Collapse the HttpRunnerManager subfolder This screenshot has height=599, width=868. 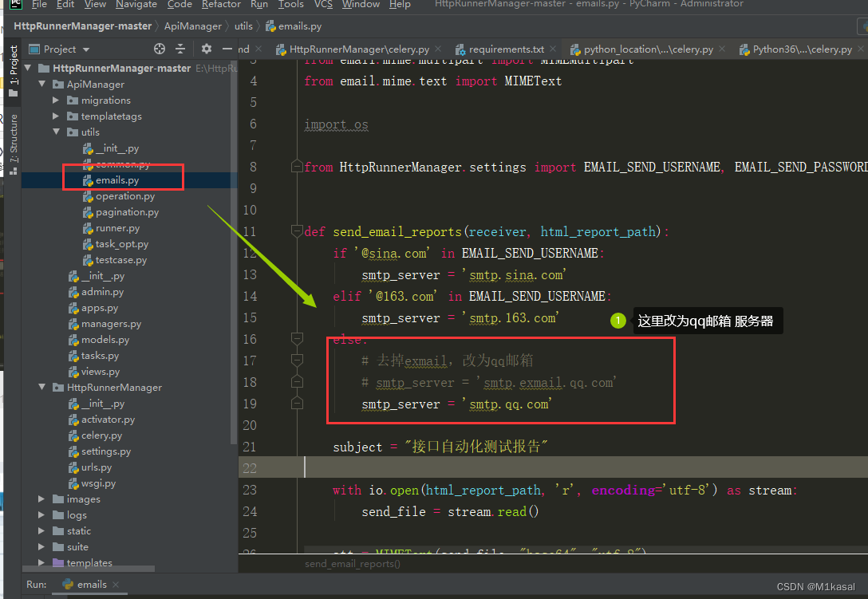tap(42, 387)
